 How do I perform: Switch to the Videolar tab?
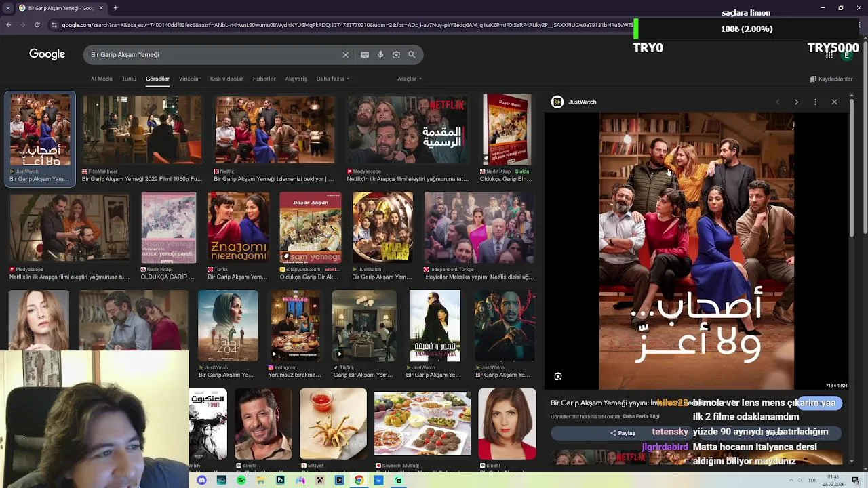(189, 79)
